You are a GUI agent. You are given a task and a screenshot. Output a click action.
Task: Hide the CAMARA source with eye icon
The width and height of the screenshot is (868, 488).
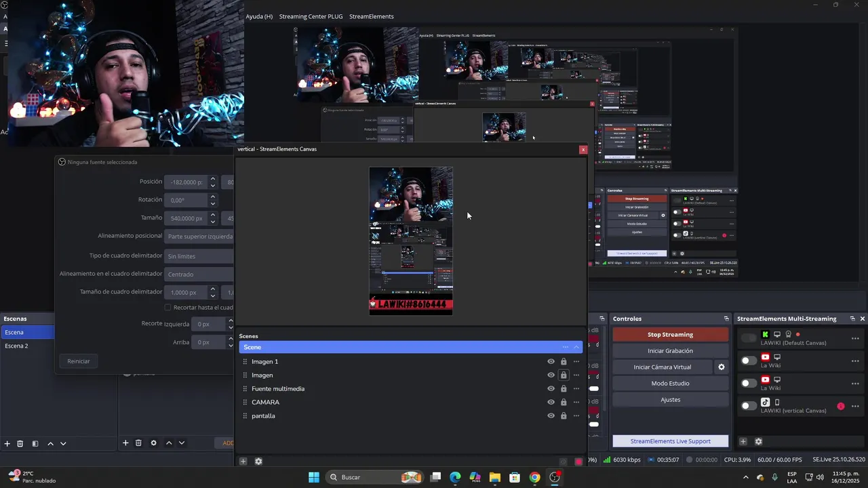click(x=551, y=402)
